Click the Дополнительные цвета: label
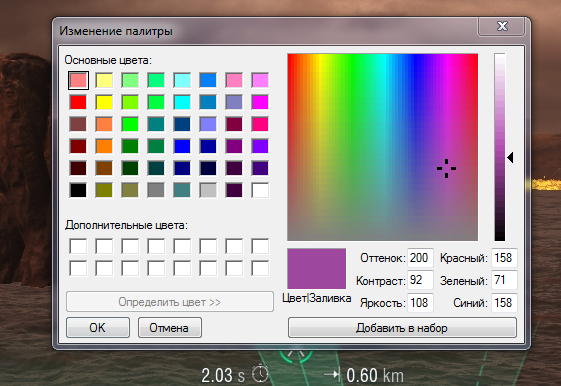561x386 pixels. point(126,225)
